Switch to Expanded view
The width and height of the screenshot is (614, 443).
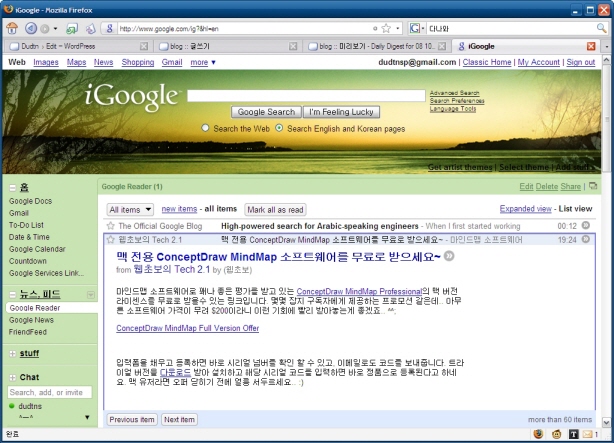click(x=526, y=209)
